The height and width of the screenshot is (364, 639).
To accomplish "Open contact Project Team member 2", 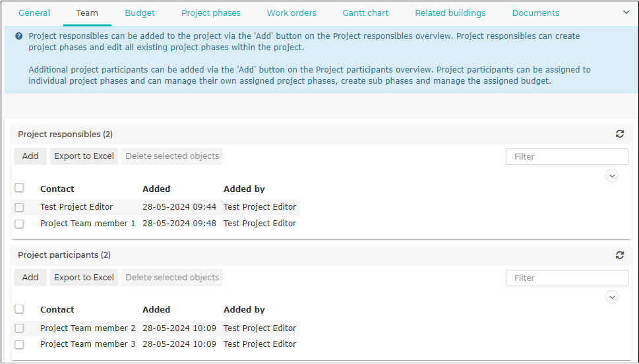I will click(x=88, y=328).
